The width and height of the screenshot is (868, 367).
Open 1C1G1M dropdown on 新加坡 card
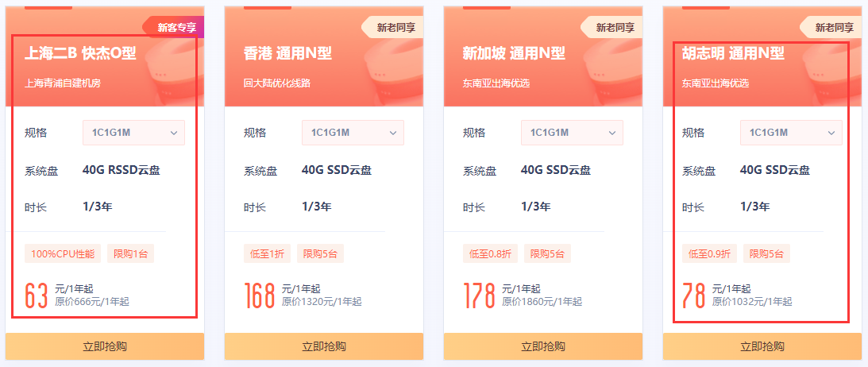572,133
